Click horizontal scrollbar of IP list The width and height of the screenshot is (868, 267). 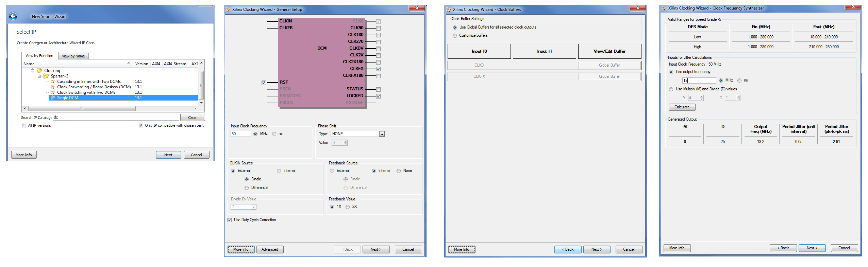(x=82, y=109)
